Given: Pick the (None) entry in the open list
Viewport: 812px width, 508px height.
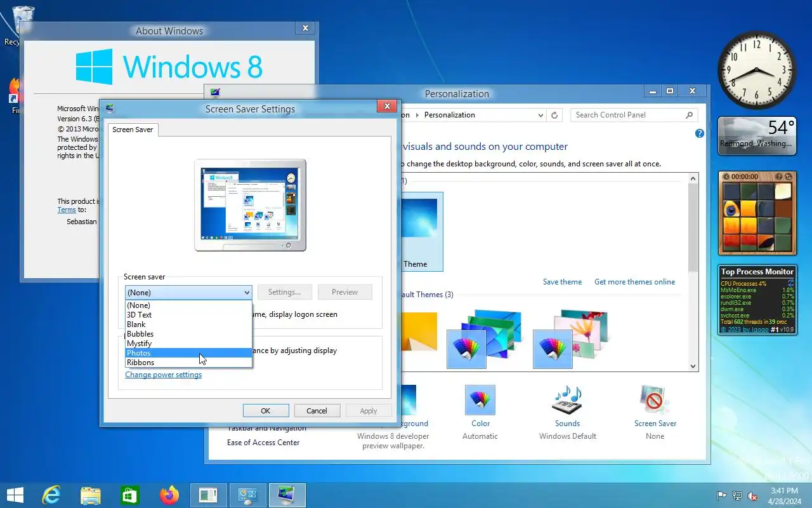Looking at the screenshot, I should coord(188,305).
